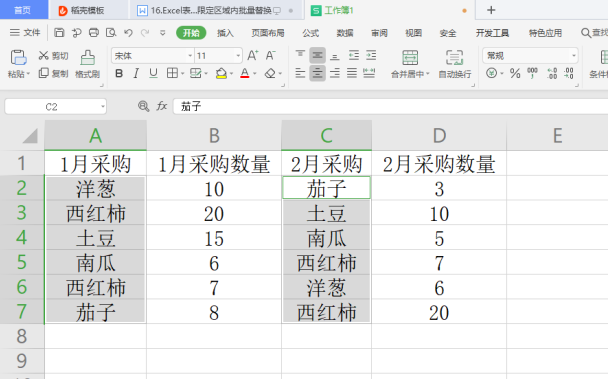Decrease font size with A-
The height and width of the screenshot is (384, 610).
tap(271, 56)
